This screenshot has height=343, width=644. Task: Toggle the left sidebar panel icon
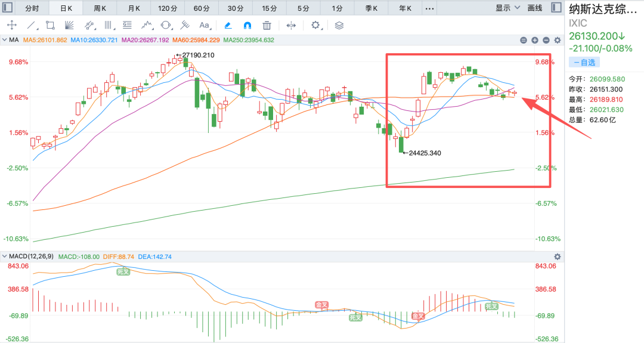7,7
